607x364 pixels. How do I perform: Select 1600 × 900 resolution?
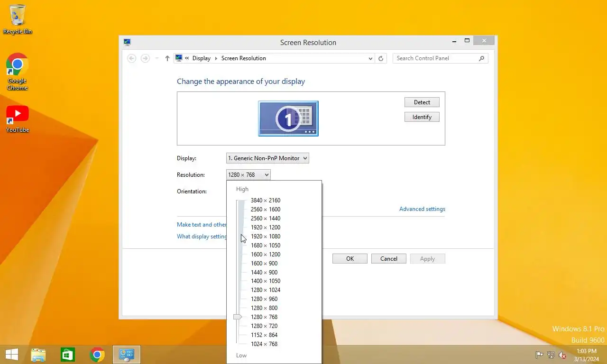coord(264,264)
